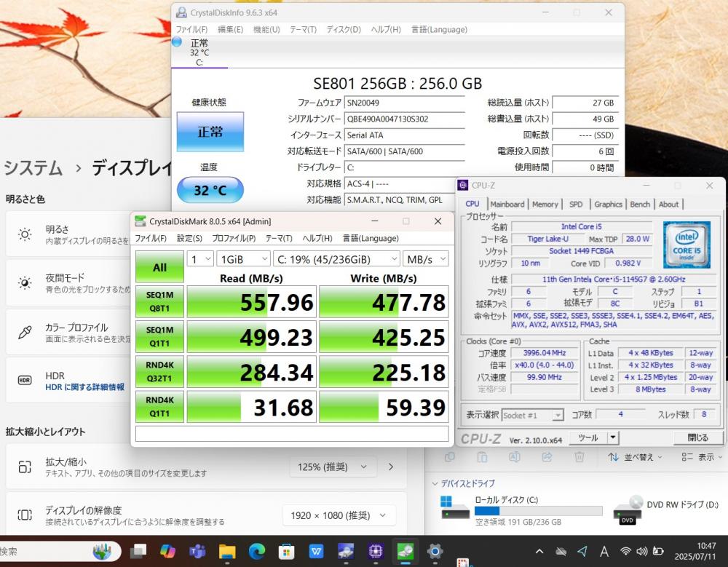Open the ファイル(F) menu in CrystalDiskInfo

[x=191, y=29]
